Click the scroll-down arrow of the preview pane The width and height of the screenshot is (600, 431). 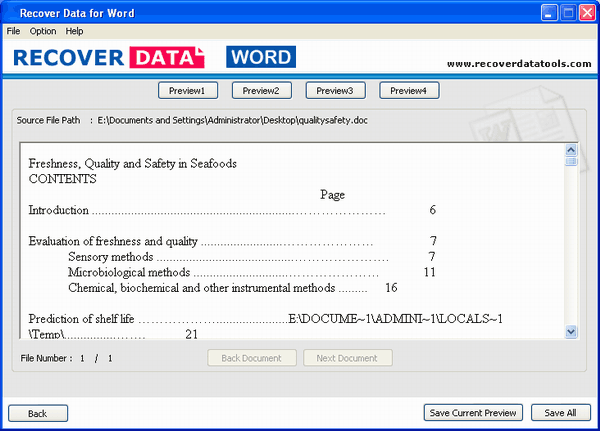tap(571, 331)
